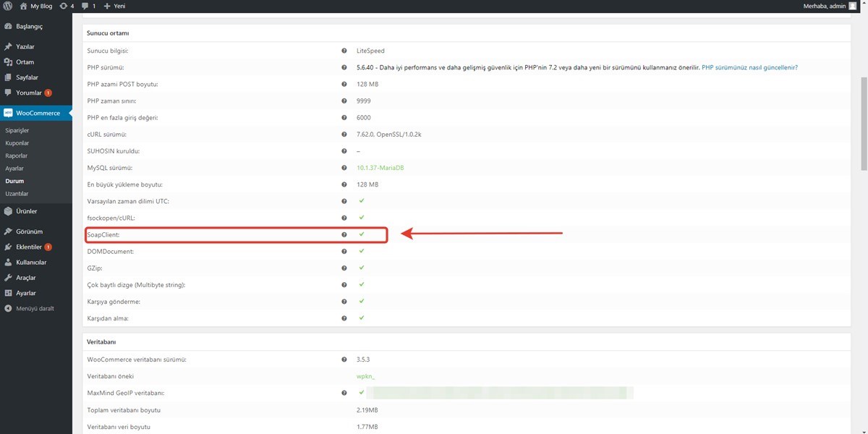Screen dimensions: 868x434
Task: Click the 2.19MB total database size
Action: point(367,410)
